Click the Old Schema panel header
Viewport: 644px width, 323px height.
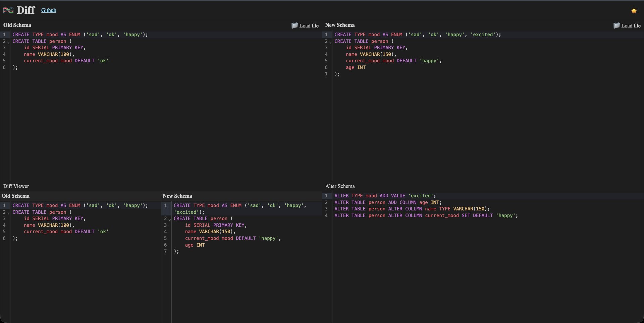tap(17, 25)
